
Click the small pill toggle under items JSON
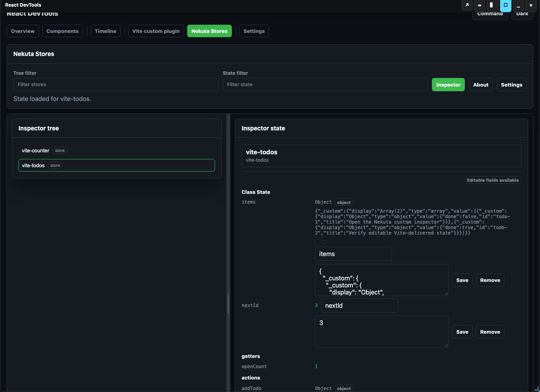324,242
